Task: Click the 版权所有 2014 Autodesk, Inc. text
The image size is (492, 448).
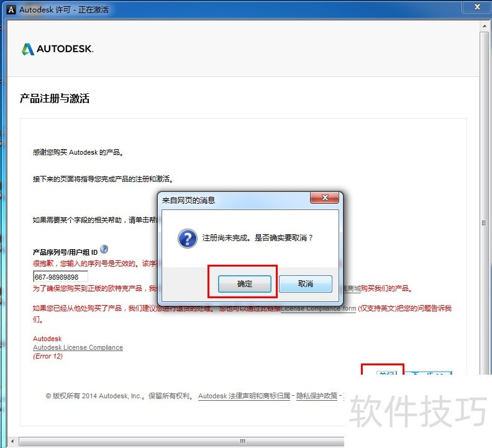Action: [96, 396]
